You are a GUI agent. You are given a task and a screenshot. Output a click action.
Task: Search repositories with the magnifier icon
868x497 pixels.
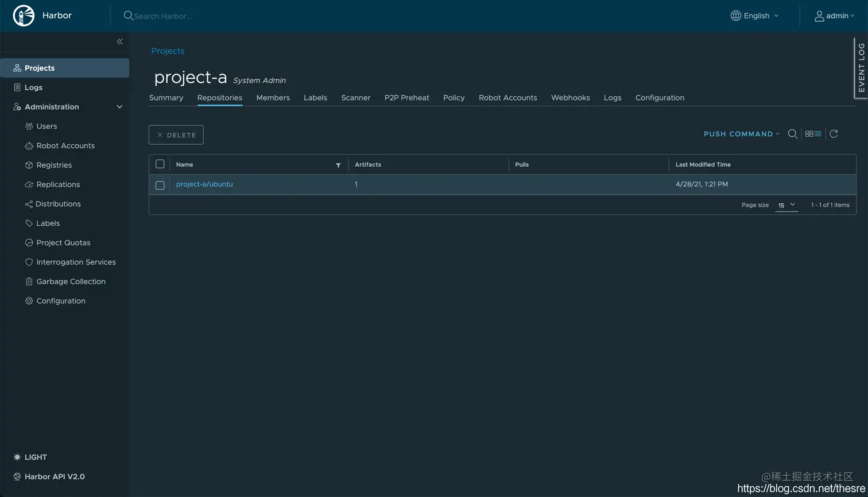click(793, 134)
